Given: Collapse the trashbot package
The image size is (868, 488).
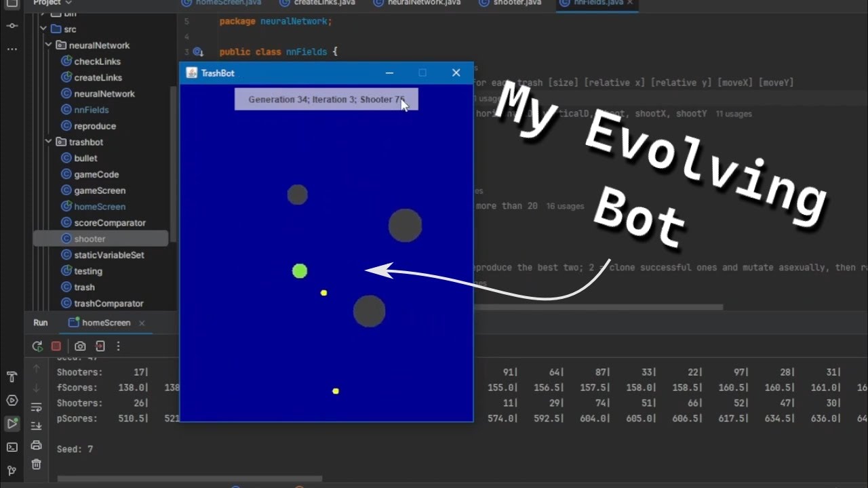Looking at the screenshot, I should click(49, 142).
